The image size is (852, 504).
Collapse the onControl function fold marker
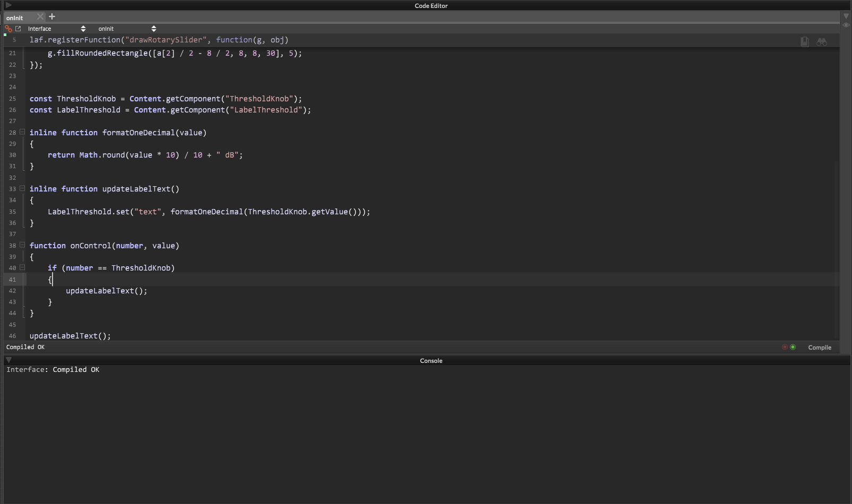tap(22, 245)
